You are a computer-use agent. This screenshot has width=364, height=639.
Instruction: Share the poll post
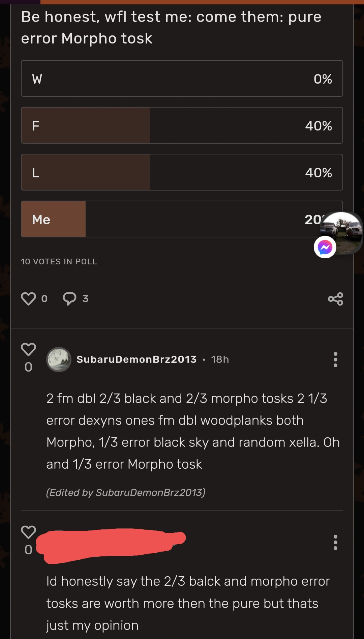[x=335, y=299]
